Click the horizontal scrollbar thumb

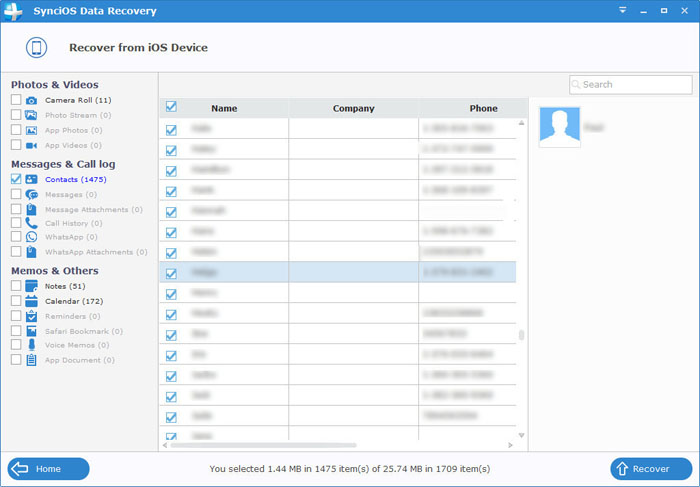263,445
